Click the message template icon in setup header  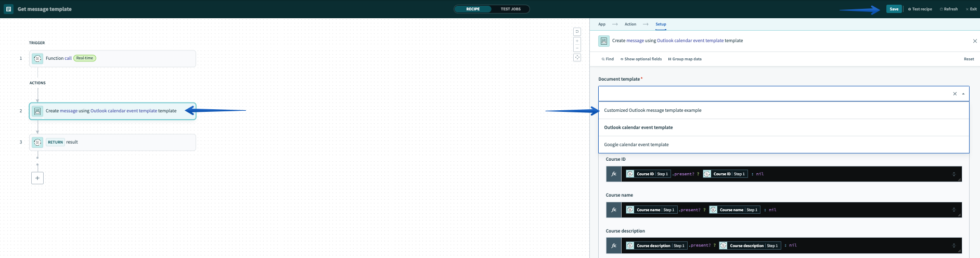click(x=604, y=41)
